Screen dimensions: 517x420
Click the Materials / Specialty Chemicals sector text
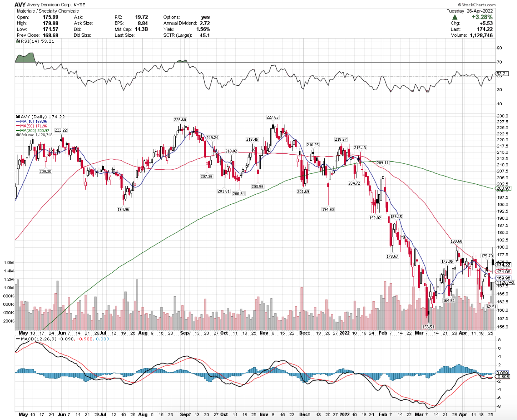point(48,11)
